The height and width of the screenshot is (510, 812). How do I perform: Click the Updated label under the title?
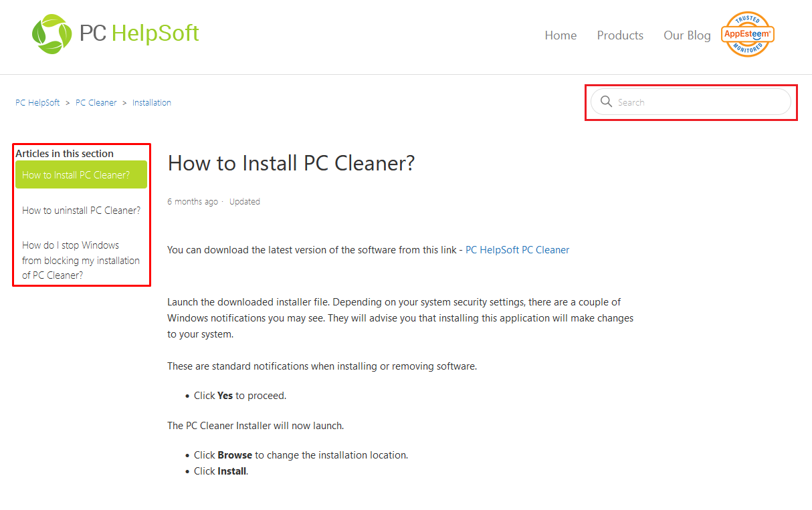coord(245,202)
